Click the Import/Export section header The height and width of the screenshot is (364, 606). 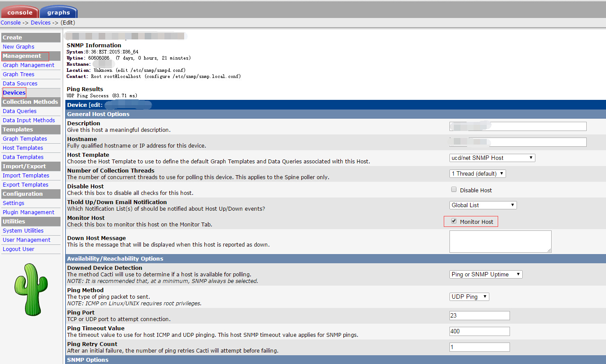pyautogui.click(x=31, y=166)
